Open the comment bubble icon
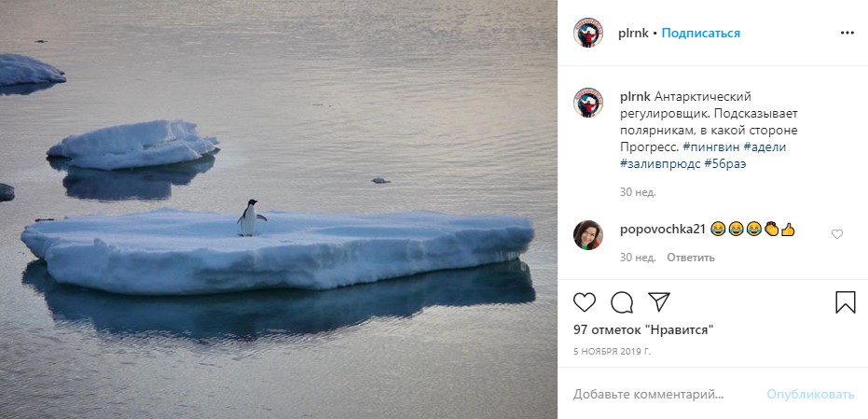The image size is (868, 419). pos(622,302)
